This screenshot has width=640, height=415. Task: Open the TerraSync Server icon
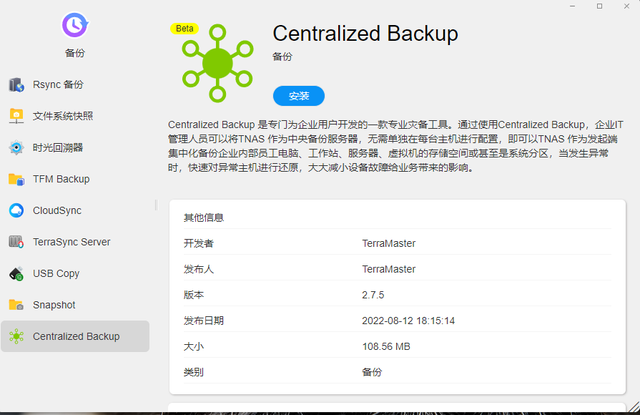(x=16, y=242)
